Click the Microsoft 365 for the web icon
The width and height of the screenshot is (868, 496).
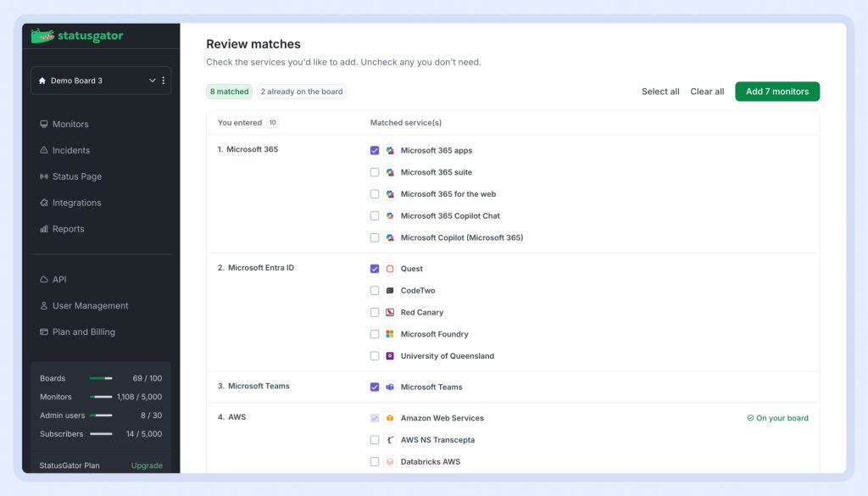(x=390, y=194)
